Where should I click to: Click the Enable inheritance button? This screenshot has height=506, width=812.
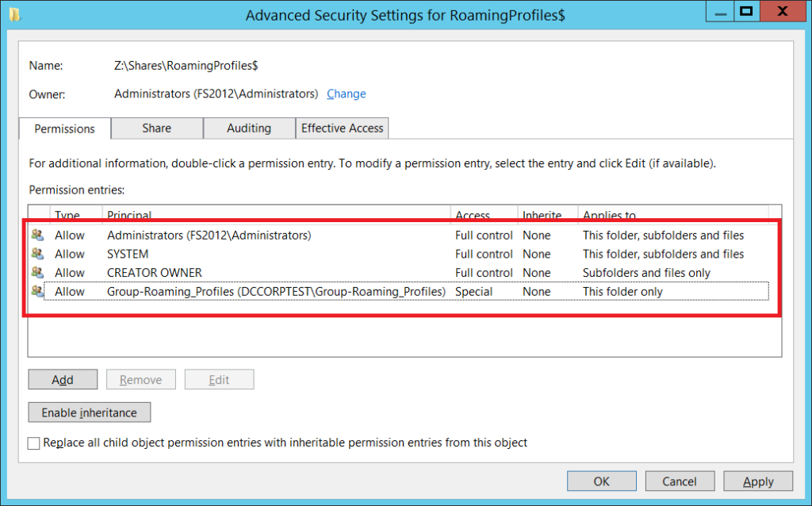pos(89,412)
